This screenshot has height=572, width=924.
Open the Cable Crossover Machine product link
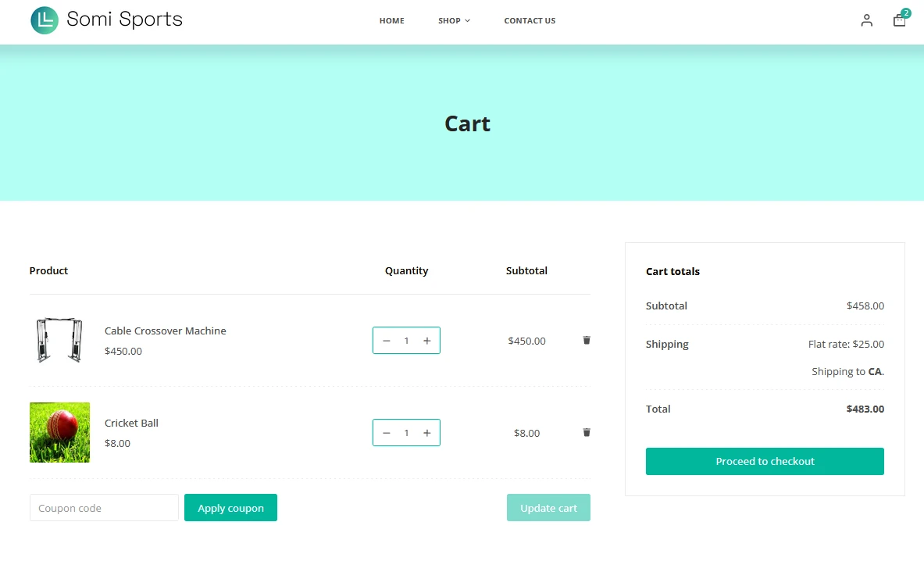[x=165, y=331]
